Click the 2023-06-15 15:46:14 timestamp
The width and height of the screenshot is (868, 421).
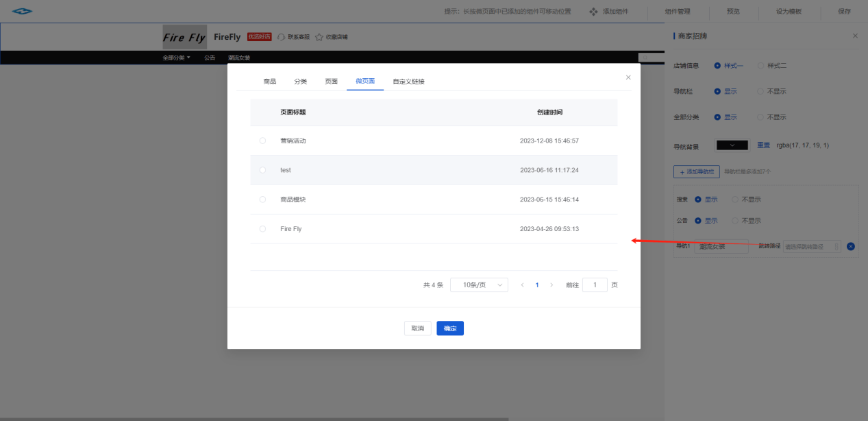point(549,200)
